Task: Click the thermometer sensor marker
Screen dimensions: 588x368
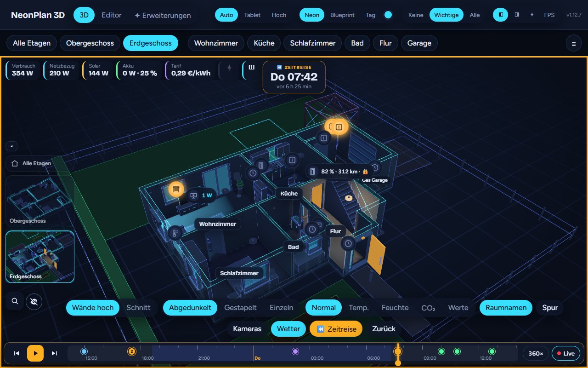Action: pyautogui.click(x=175, y=233)
